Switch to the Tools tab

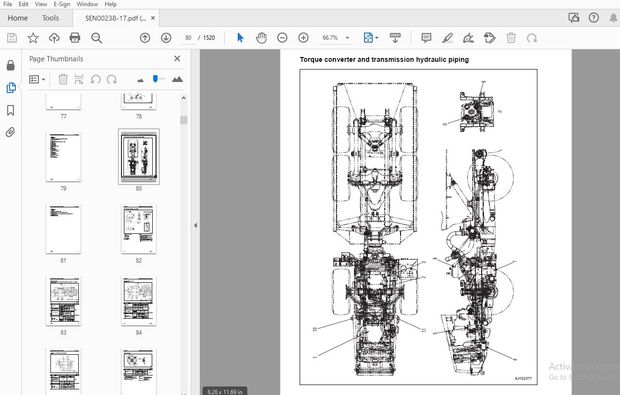[x=50, y=18]
